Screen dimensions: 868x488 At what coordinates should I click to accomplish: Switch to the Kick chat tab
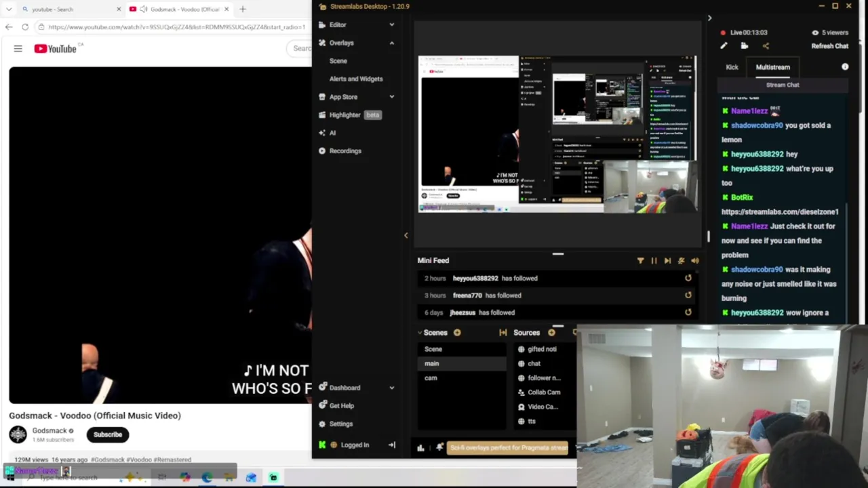tap(732, 67)
